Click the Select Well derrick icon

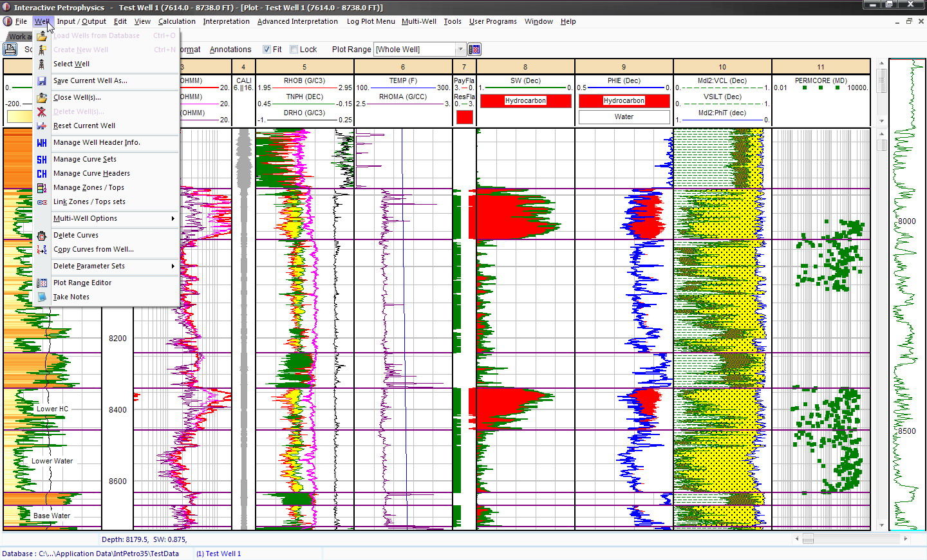pyautogui.click(x=42, y=64)
